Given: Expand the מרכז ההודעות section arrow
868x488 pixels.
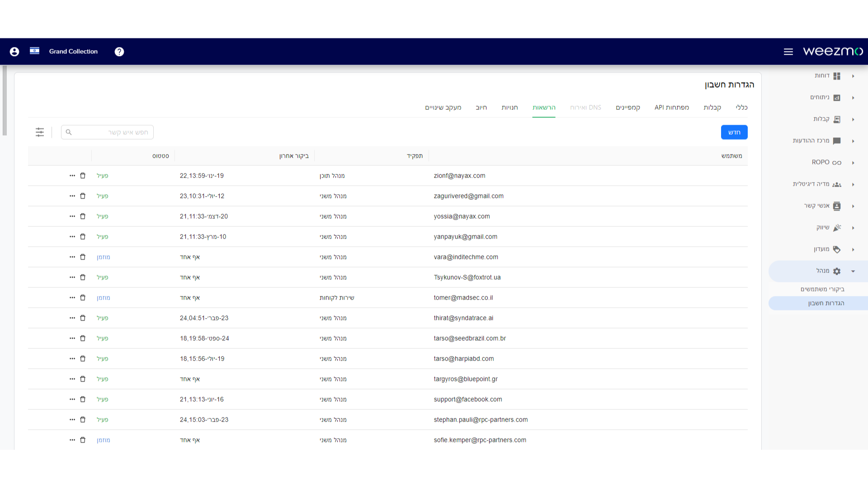Looking at the screenshot, I should [x=853, y=141].
